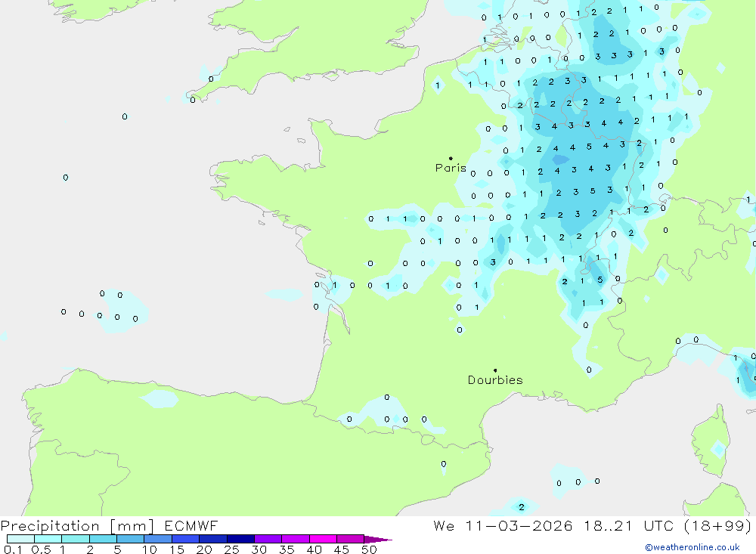
Task: Open the weatheronline.co.uk copyright link
Action: (692, 547)
